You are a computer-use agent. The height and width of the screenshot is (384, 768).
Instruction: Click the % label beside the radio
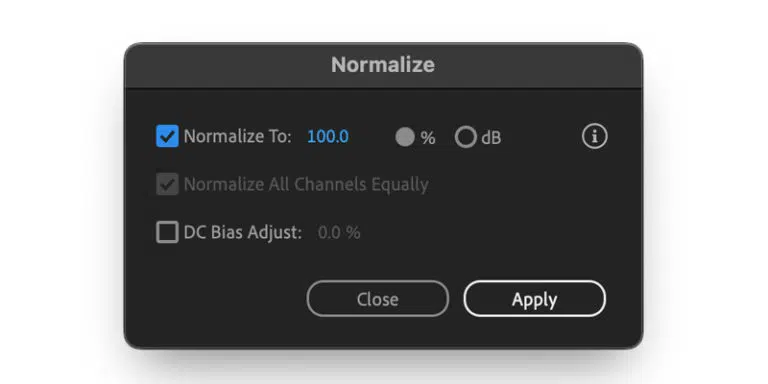coord(428,138)
